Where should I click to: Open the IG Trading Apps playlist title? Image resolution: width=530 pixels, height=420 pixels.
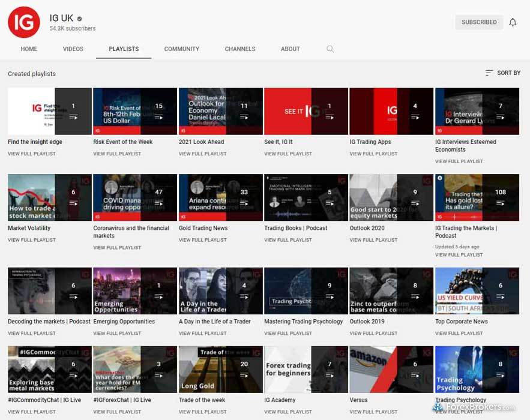[370, 142]
